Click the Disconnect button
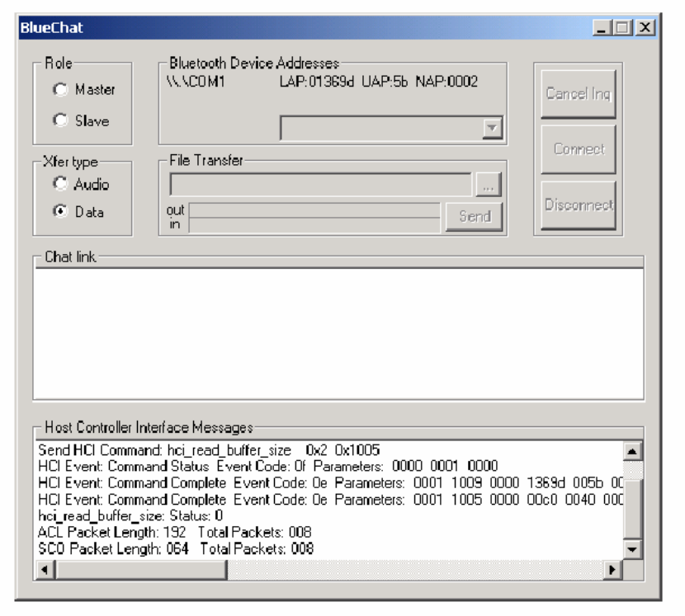 pyautogui.click(x=579, y=205)
